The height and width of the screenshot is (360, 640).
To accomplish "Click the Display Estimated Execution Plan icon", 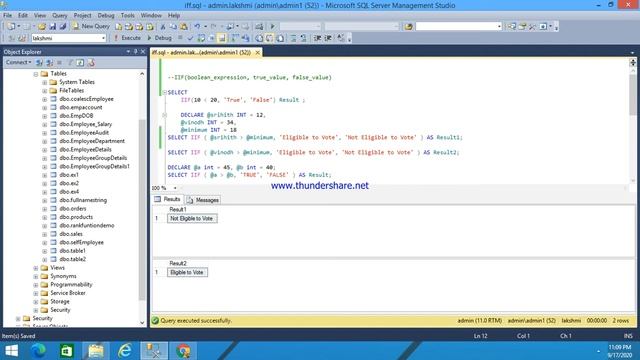I will pyautogui.click(x=201, y=38).
